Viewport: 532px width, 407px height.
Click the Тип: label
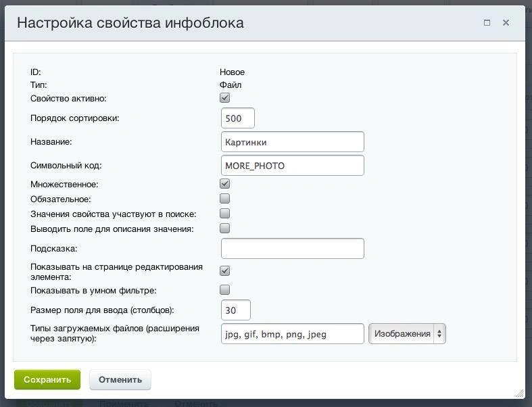[x=39, y=85]
